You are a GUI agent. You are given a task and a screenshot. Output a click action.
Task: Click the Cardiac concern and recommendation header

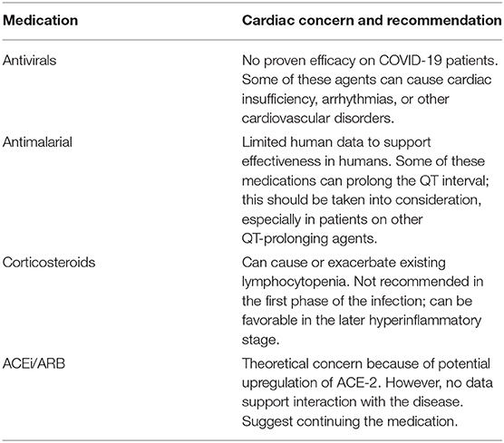[372, 21]
